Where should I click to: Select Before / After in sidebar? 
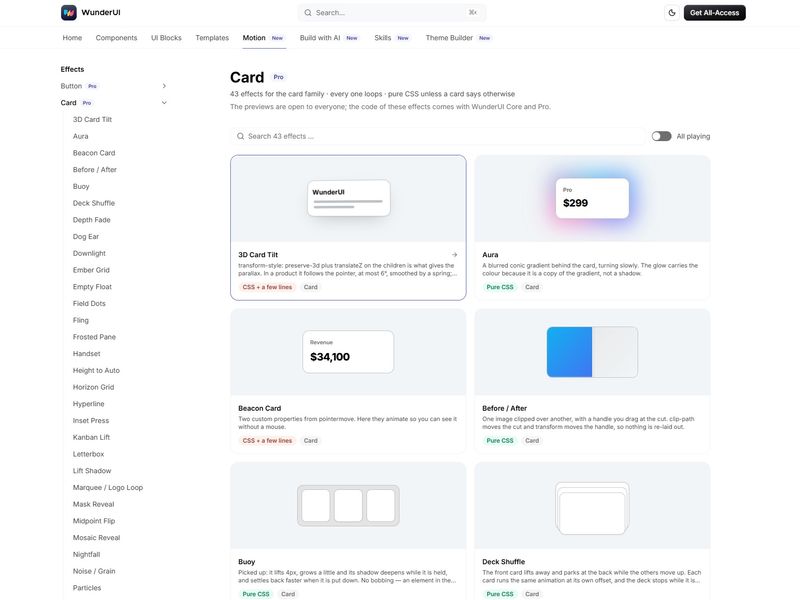pyautogui.click(x=95, y=170)
